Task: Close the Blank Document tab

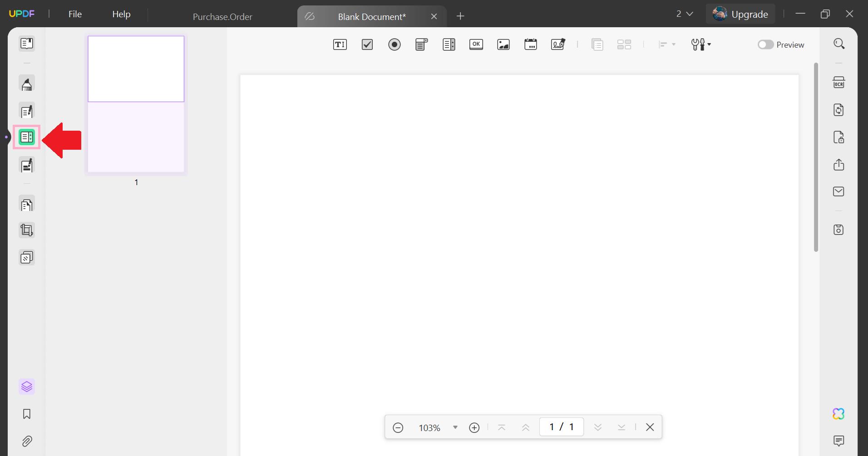Action: (434, 16)
